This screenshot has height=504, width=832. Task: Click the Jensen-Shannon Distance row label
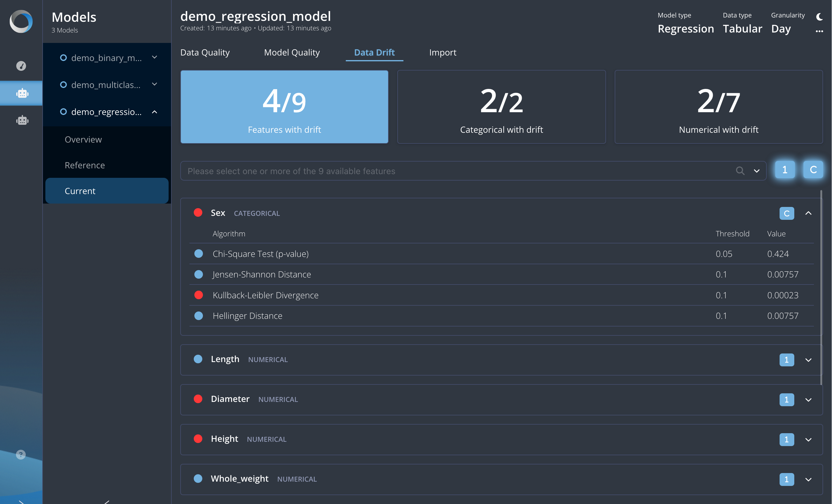click(262, 274)
